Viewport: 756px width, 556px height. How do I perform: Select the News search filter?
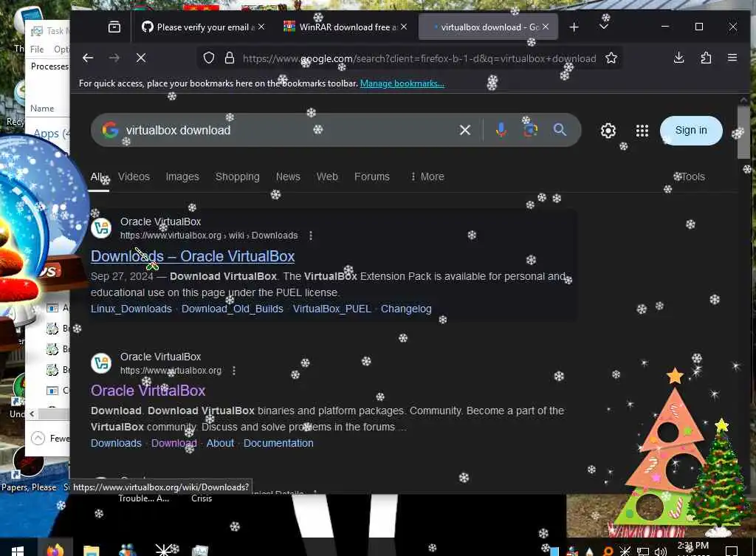click(288, 176)
